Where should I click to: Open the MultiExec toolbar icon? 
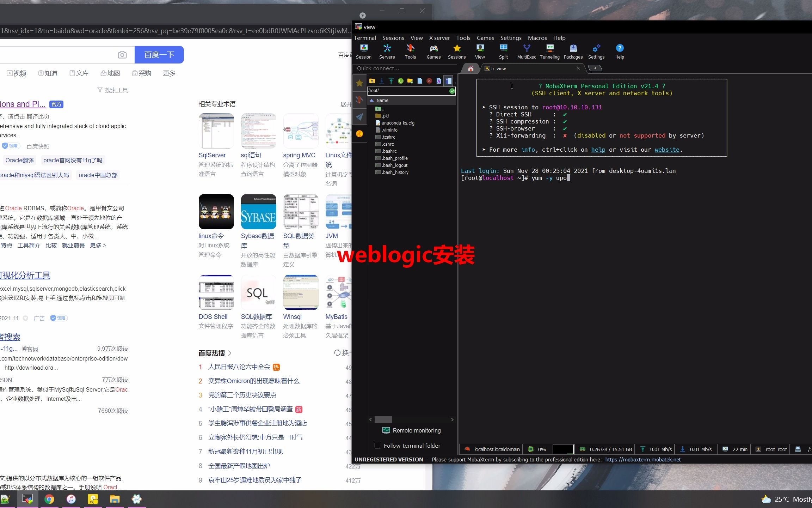pyautogui.click(x=527, y=52)
